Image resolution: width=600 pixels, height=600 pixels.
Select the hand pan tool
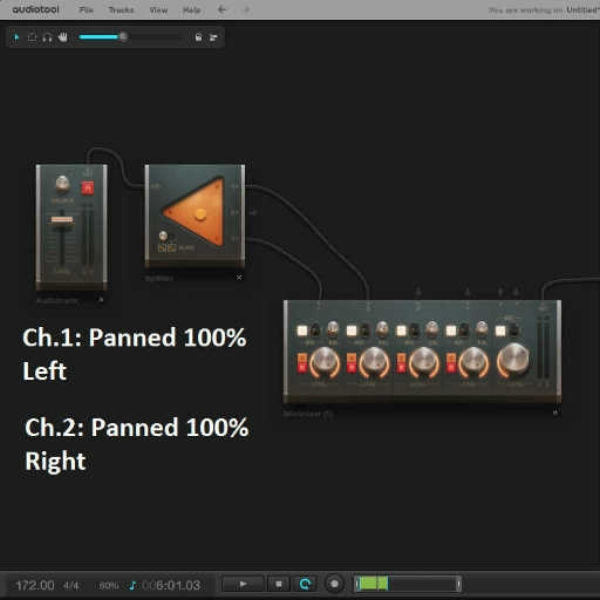[63, 37]
